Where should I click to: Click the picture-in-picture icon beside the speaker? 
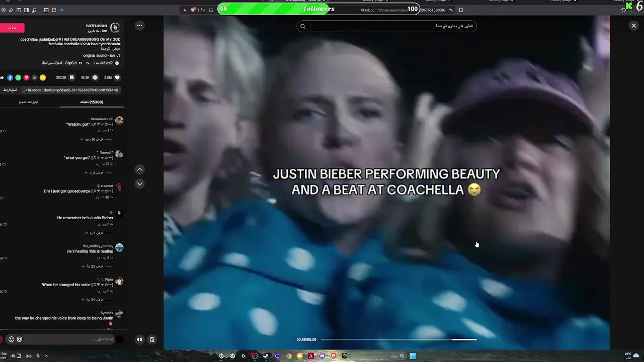tap(152, 339)
